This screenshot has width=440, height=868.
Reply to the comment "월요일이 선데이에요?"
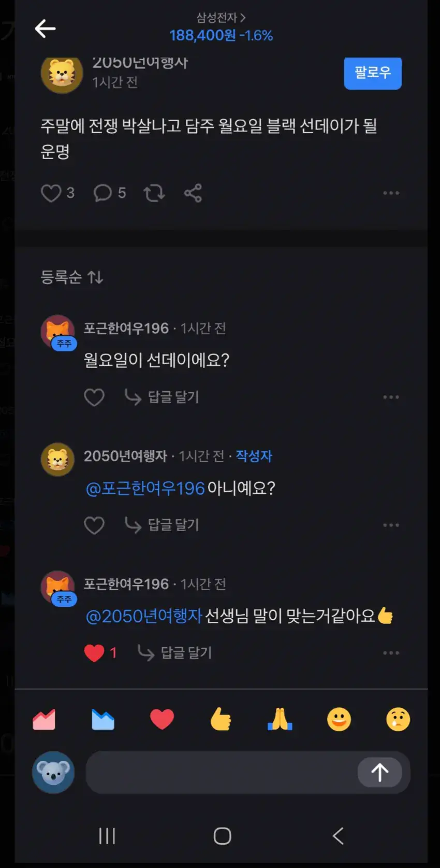(163, 397)
